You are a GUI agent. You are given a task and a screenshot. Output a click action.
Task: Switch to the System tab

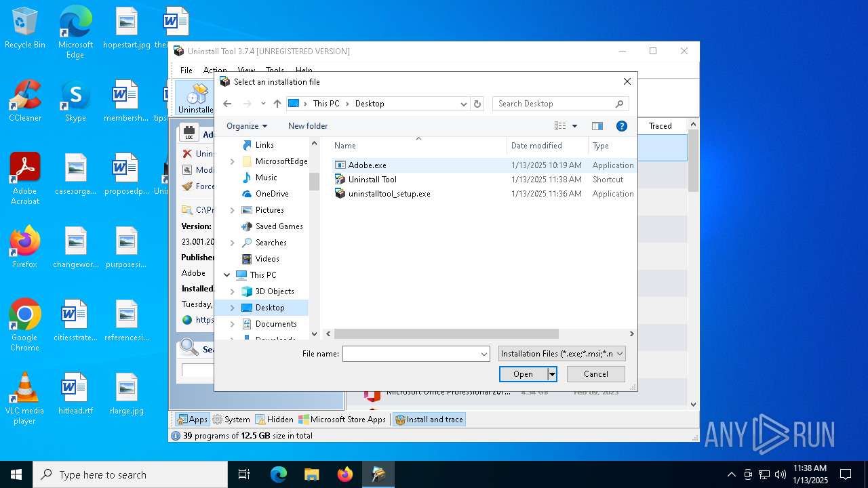(231, 420)
